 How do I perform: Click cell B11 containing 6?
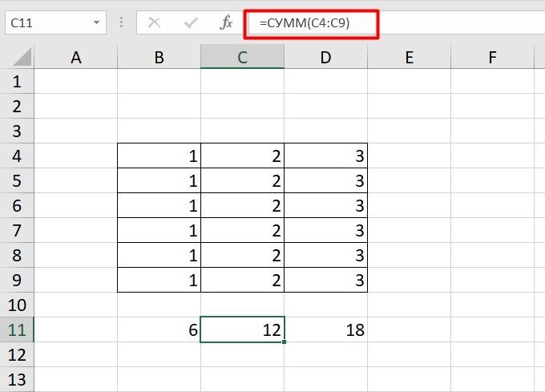point(159,329)
